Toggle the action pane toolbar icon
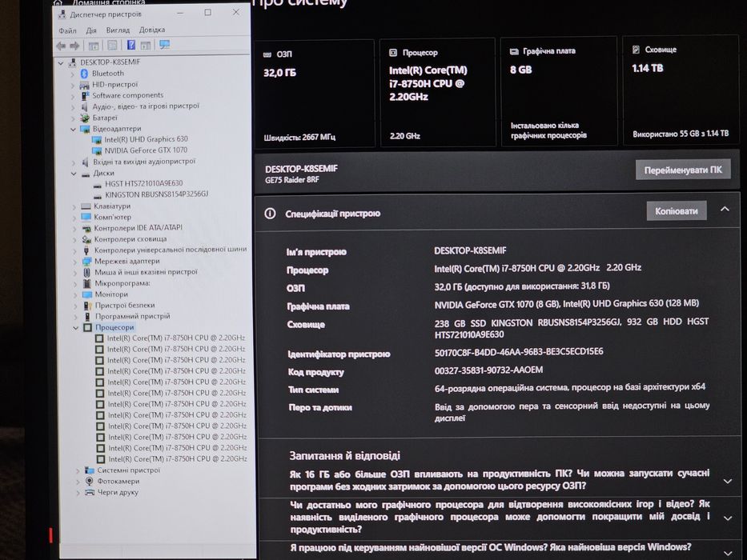This screenshot has height=560, width=747. 146,46
